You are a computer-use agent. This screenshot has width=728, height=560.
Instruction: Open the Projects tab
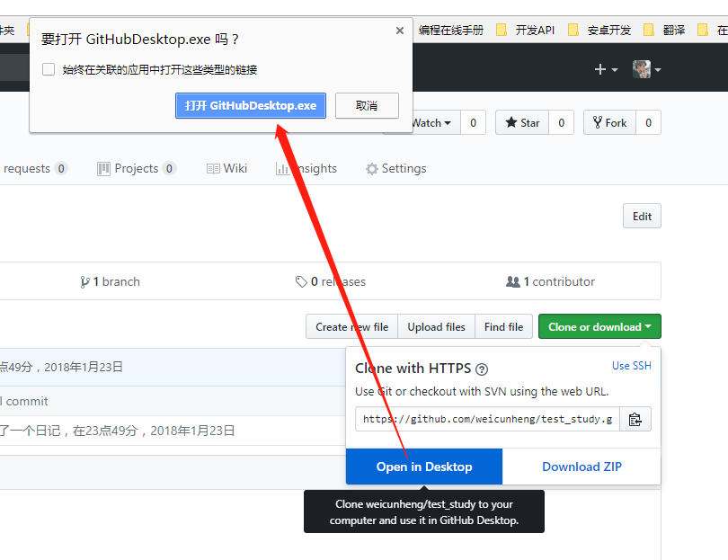coord(137,169)
